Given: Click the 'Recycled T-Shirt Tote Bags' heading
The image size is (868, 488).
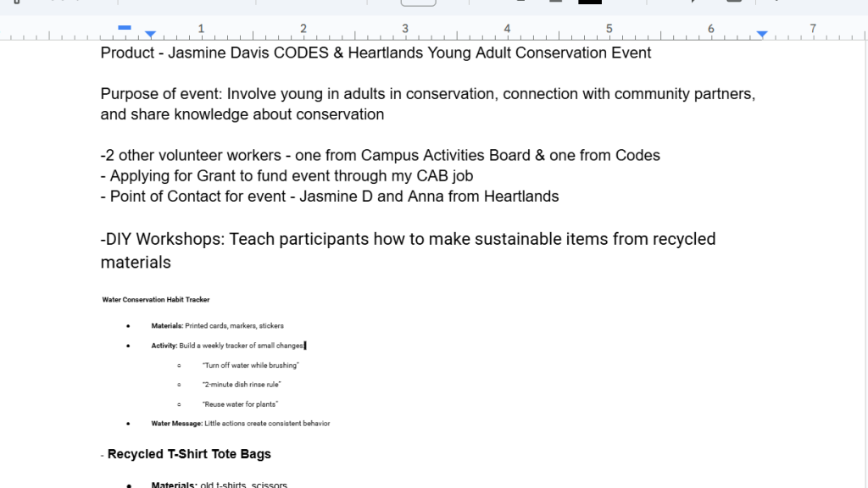Looking at the screenshot, I should (x=189, y=454).
